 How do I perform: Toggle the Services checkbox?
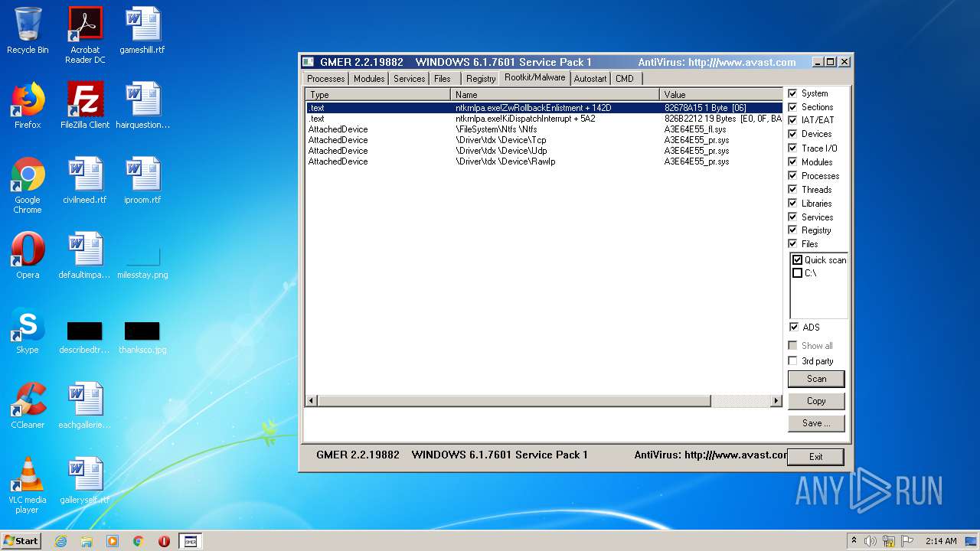tap(793, 217)
